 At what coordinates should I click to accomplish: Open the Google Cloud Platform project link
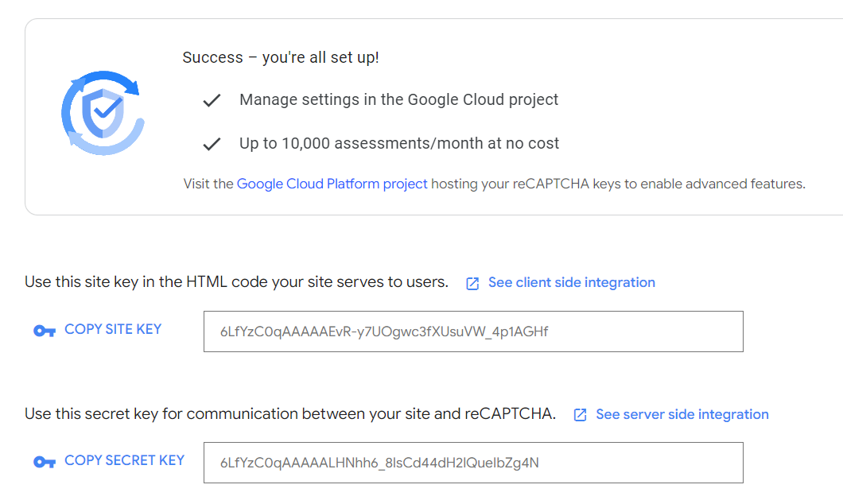pos(332,184)
